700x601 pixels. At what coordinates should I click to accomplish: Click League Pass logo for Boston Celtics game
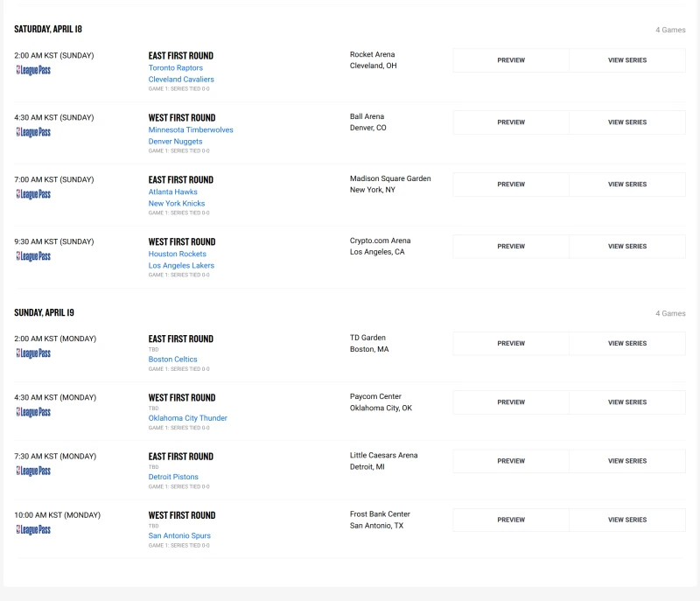click(x=33, y=353)
